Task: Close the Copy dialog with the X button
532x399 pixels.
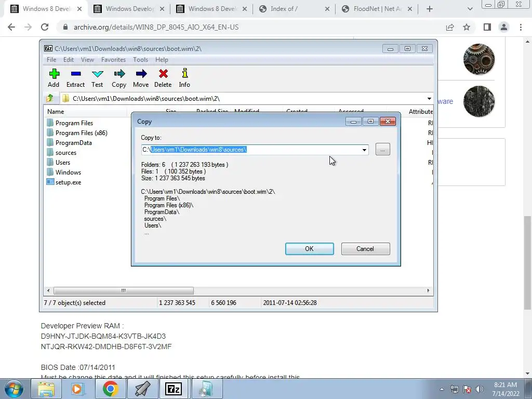Action: coord(388,122)
